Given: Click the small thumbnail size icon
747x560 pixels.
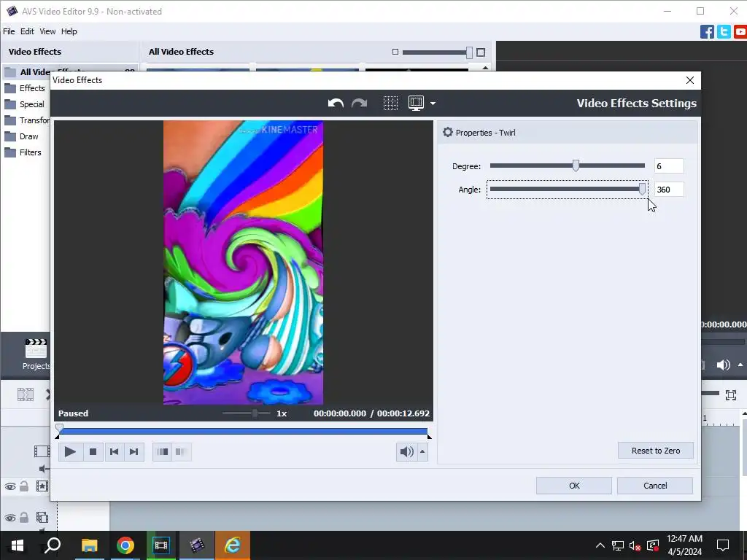Looking at the screenshot, I should coord(395,52).
